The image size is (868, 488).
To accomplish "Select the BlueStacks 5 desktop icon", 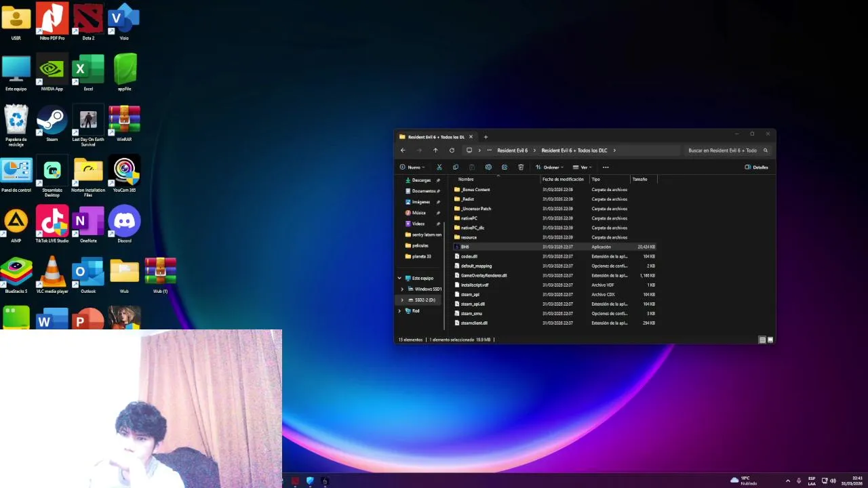I will [16, 275].
